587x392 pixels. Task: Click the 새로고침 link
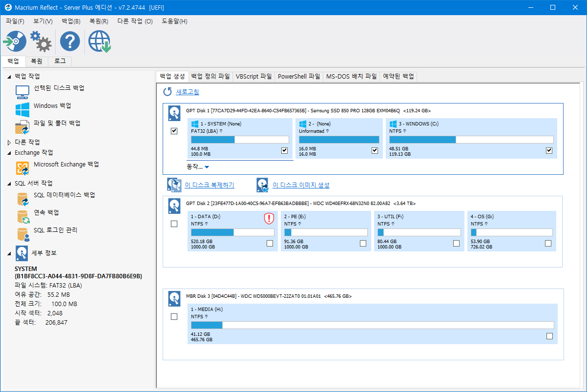(188, 92)
